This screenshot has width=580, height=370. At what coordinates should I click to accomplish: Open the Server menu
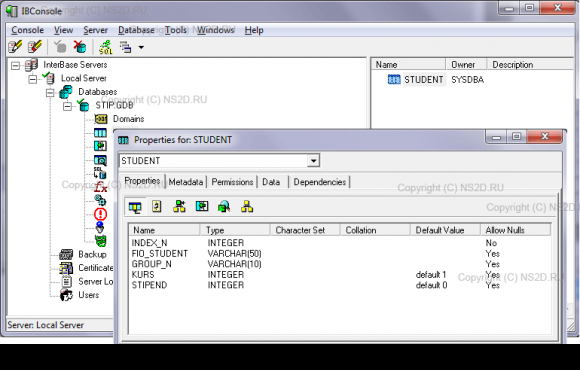[x=95, y=30]
